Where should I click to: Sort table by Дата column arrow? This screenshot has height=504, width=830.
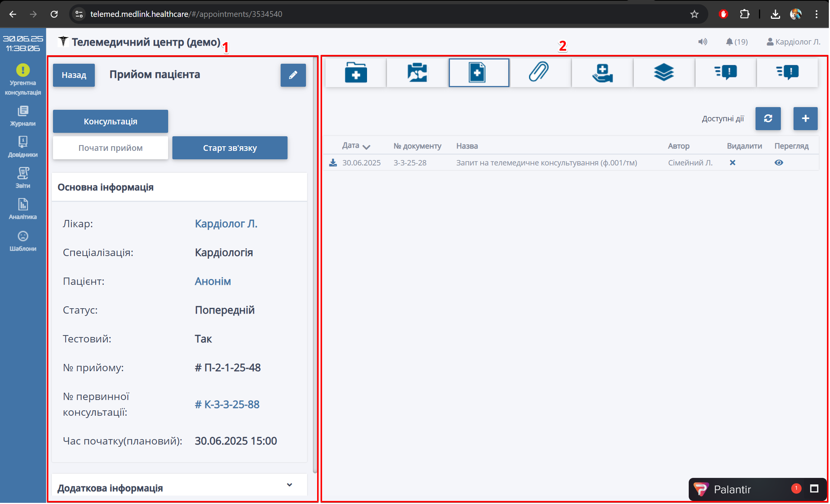tap(366, 147)
